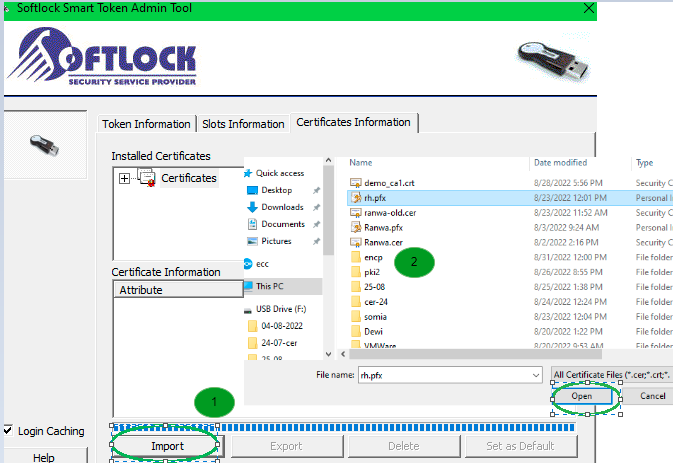
Task: Open the encp folder
Action: click(x=374, y=257)
